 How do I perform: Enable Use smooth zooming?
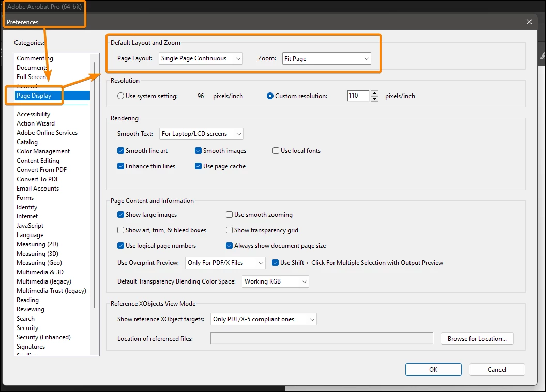(229, 215)
